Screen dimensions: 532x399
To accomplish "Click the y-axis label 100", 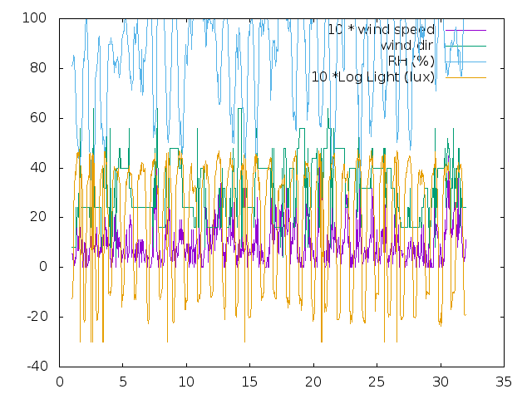I will coord(34,18).
